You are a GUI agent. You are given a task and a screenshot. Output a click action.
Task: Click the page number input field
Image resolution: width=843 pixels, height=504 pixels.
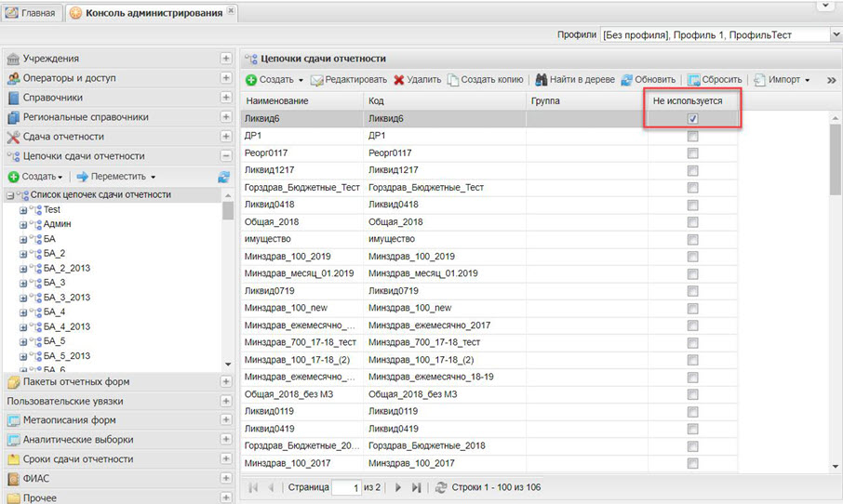345,487
